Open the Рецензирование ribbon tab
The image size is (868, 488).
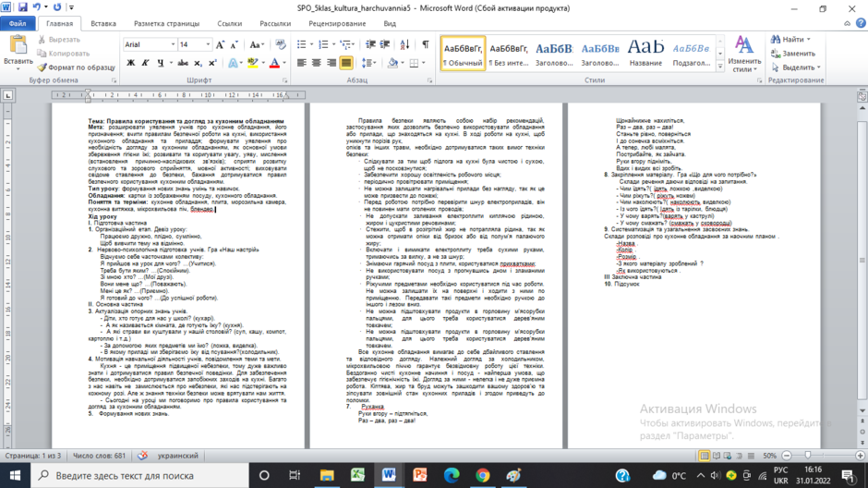pos(337,24)
